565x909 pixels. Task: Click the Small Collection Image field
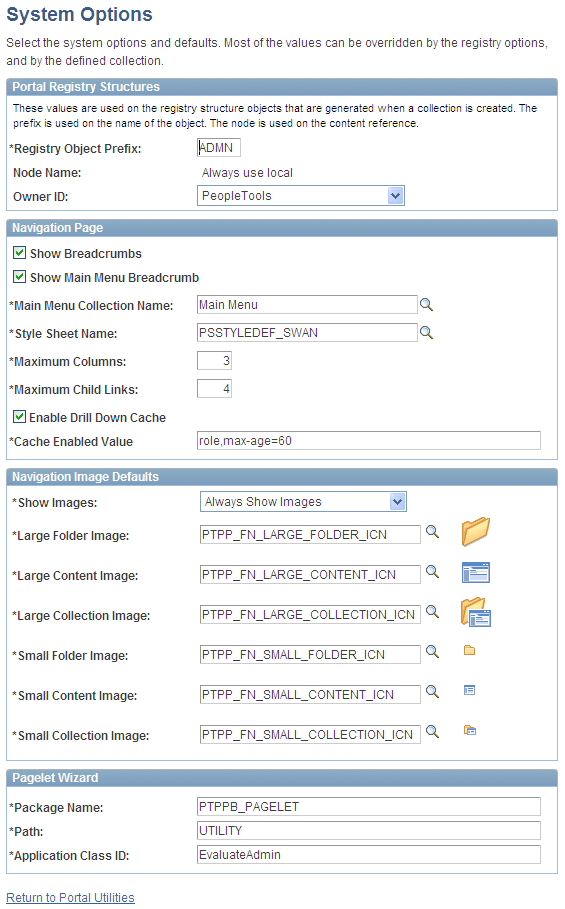click(x=310, y=735)
